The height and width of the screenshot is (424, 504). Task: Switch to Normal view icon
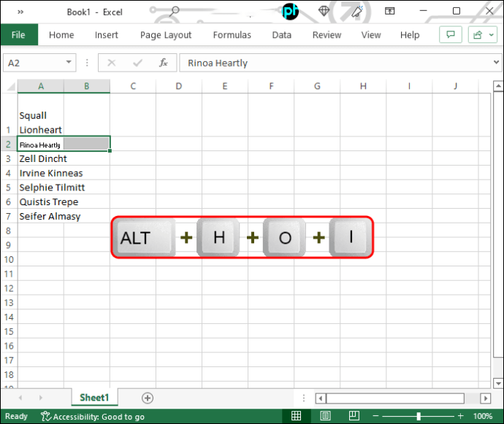296,416
